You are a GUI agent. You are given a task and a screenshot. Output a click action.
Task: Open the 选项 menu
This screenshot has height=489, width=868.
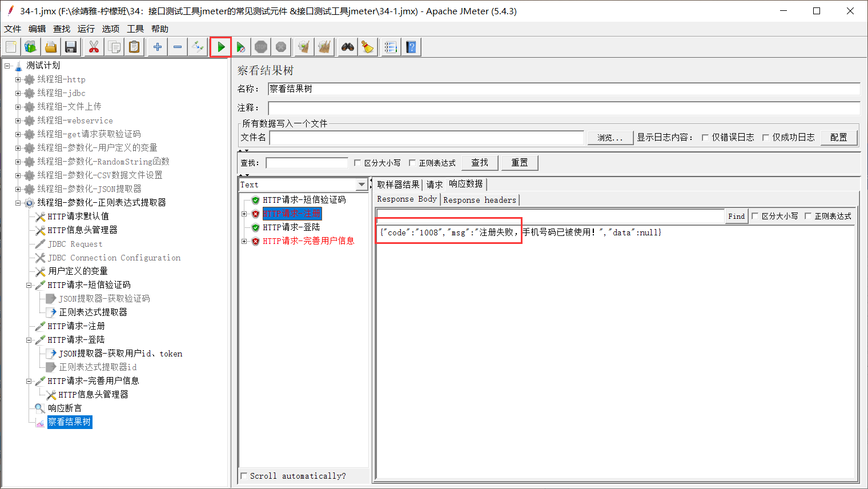coord(110,29)
